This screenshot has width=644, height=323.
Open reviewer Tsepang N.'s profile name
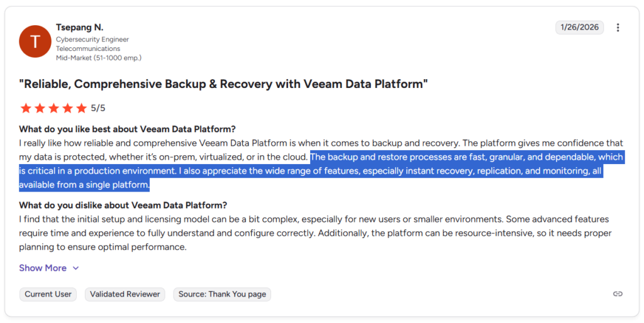[79, 28]
